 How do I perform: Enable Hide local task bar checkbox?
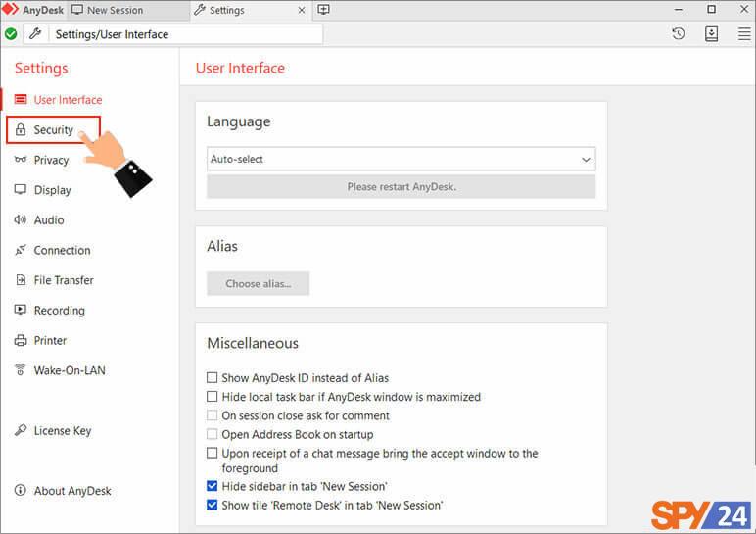point(212,396)
